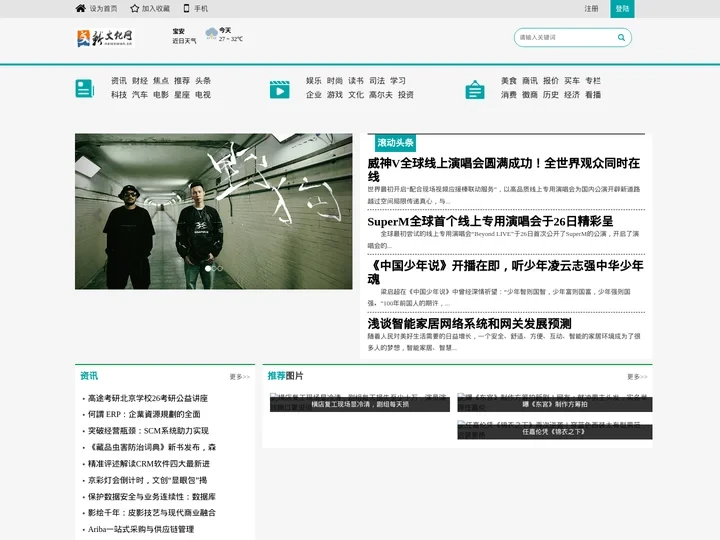Open the 文化 navigation item

[356, 95]
